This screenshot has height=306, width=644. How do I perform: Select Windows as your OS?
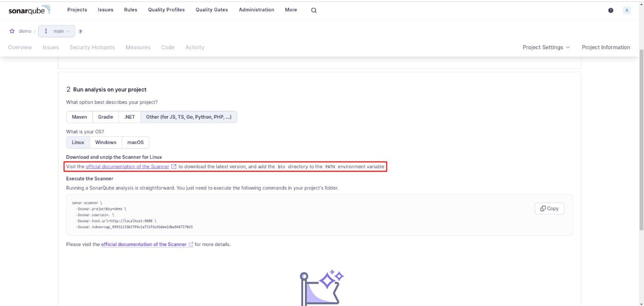tap(106, 142)
